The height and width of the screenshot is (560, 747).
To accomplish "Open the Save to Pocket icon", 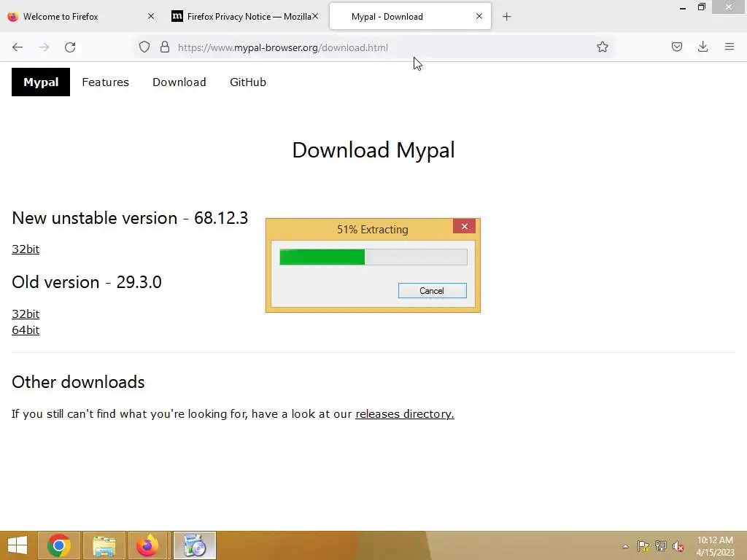I will point(676,47).
